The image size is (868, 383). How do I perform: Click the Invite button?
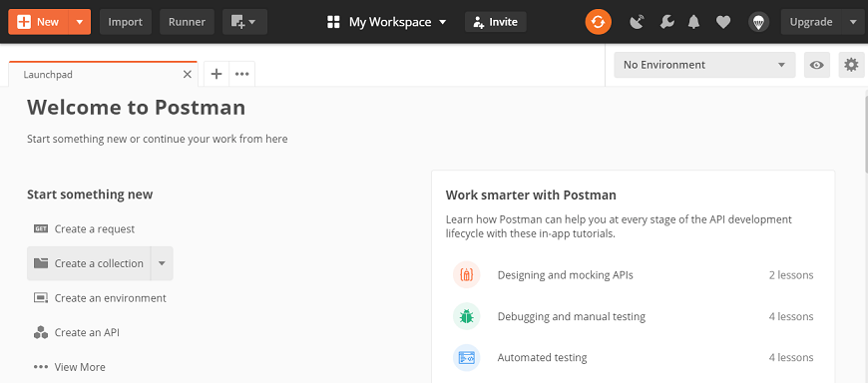(x=496, y=22)
